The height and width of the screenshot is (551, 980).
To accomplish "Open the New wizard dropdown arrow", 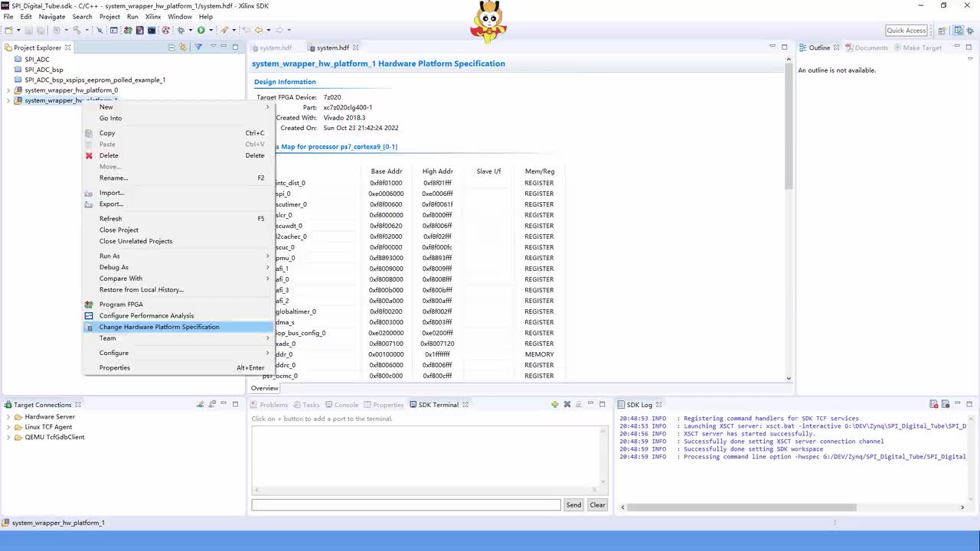I will pos(18,30).
